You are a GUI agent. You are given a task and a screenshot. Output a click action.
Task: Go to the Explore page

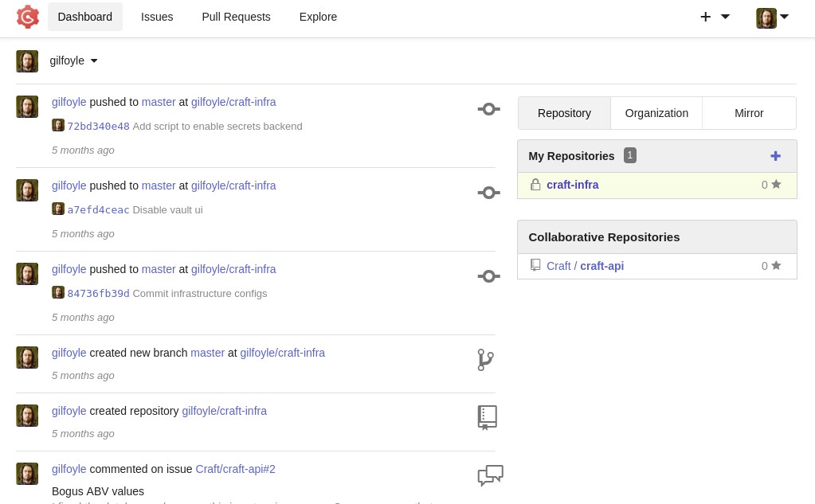318,17
